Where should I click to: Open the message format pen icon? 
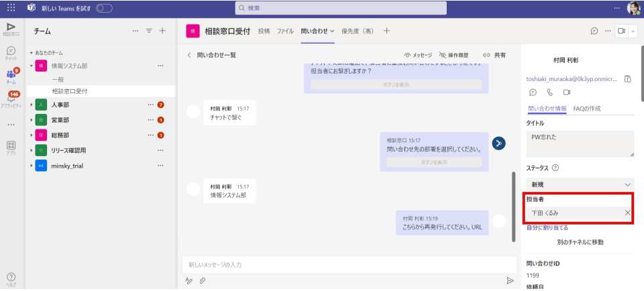pos(189,281)
